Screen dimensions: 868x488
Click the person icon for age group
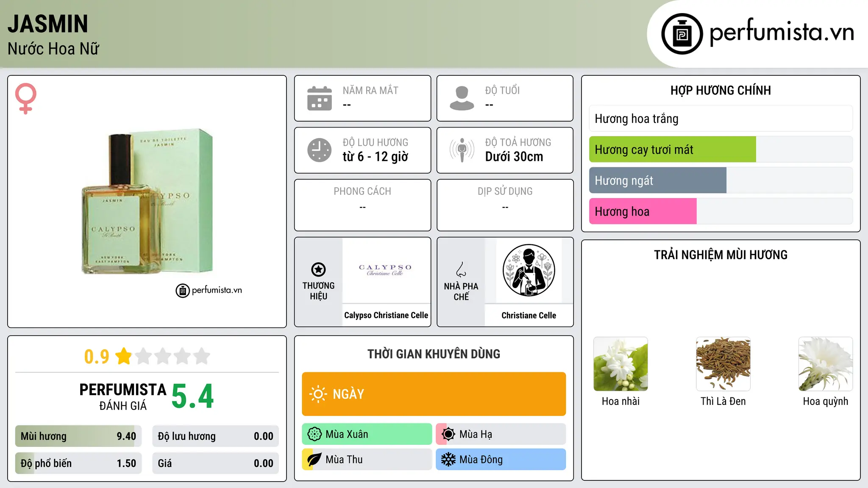pos(462,98)
